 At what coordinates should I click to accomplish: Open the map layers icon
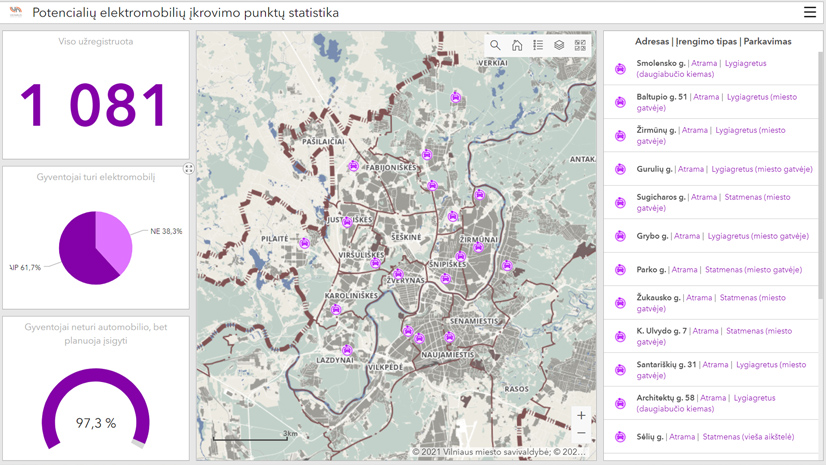coord(559,45)
